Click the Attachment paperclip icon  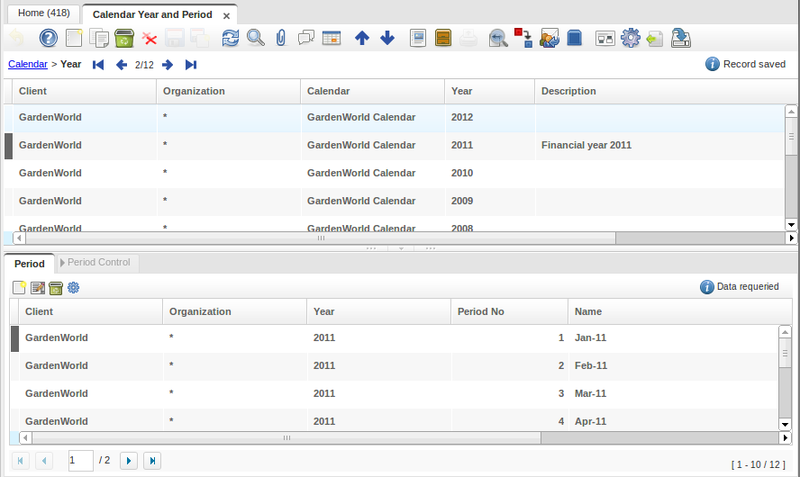[x=281, y=39]
